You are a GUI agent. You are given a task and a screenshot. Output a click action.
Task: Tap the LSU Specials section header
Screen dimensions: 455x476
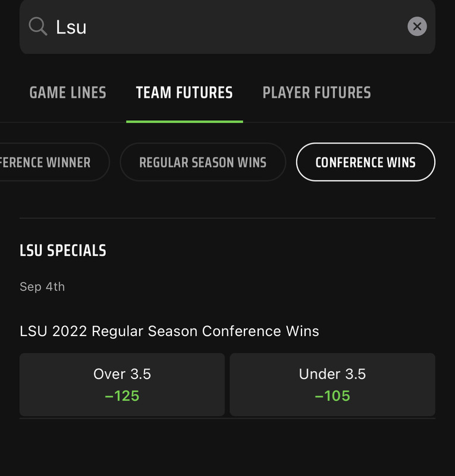pos(63,250)
